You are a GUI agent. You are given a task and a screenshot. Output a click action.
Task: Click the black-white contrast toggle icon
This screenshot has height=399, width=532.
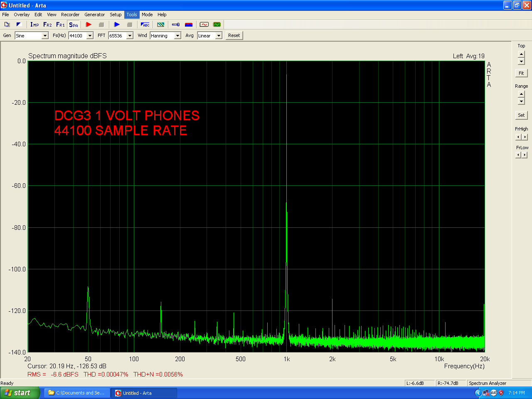coord(19,25)
